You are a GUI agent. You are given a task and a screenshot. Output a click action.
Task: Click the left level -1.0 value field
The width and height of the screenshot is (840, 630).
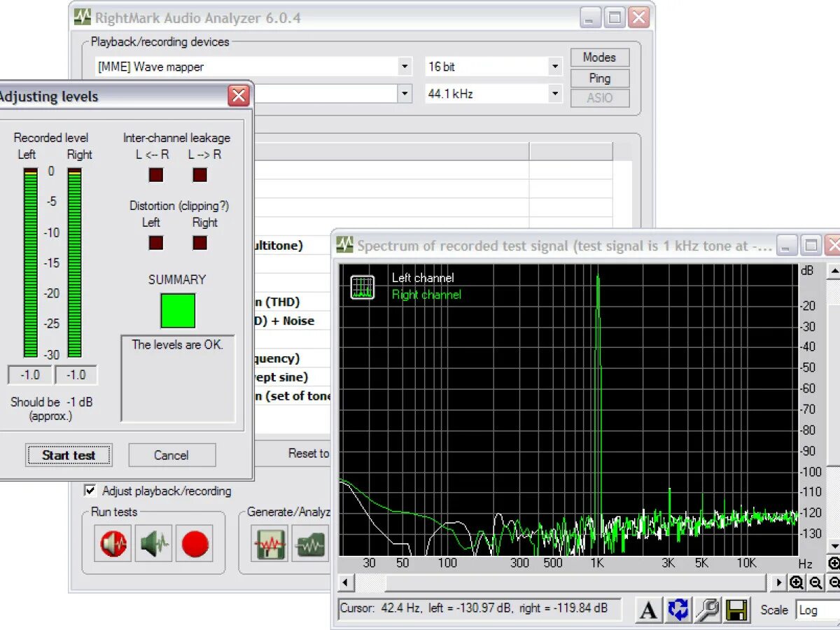coord(30,375)
